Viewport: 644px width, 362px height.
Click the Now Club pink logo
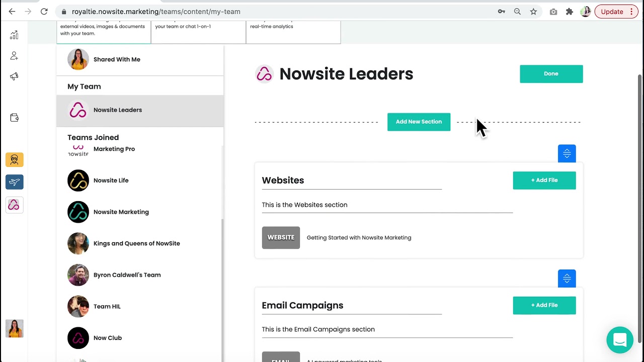point(78,338)
